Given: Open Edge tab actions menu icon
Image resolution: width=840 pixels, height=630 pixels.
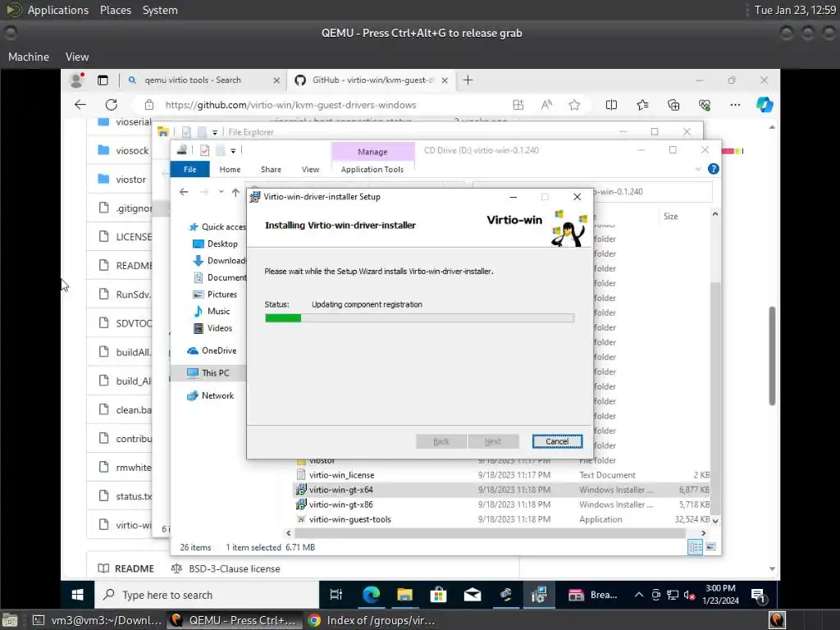Looking at the screenshot, I should click(x=103, y=80).
